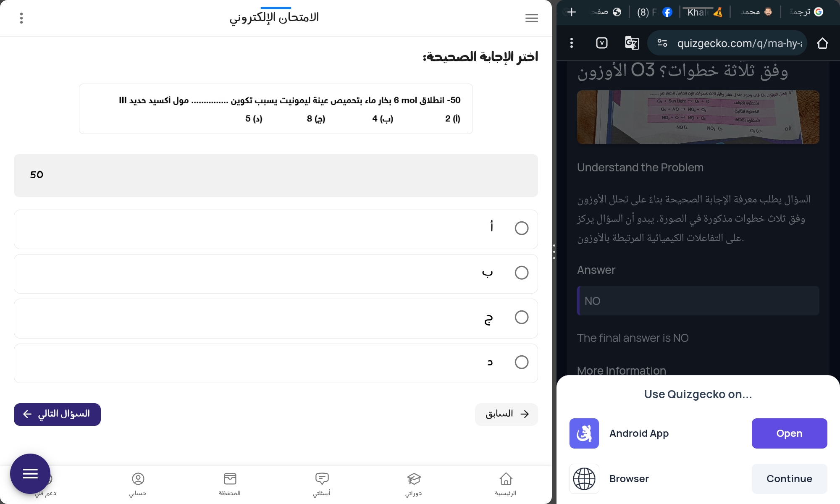Click the Continue button in browser option
The image size is (840, 504).
(x=789, y=478)
